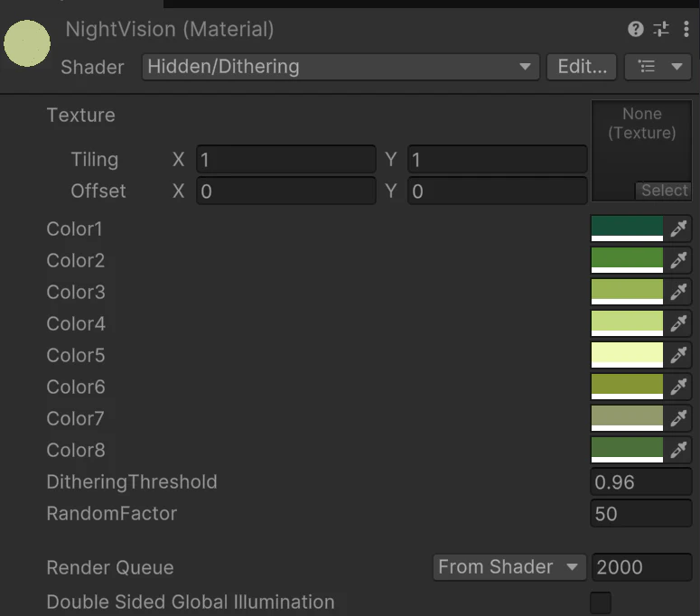Open the Render Queue From Shader dropdown
Viewport: 700px width, 616px height.
(x=509, y=567)
